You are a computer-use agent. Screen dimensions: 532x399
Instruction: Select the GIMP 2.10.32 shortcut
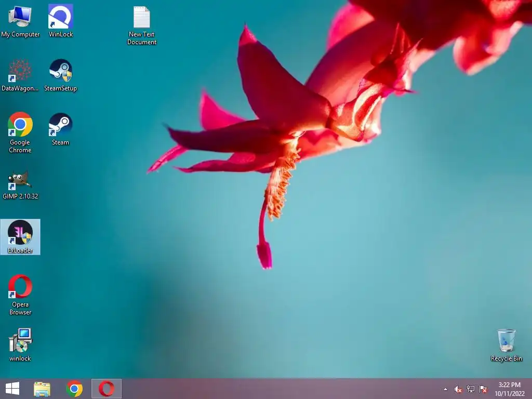pyautogui.click(x=20, y=185)
